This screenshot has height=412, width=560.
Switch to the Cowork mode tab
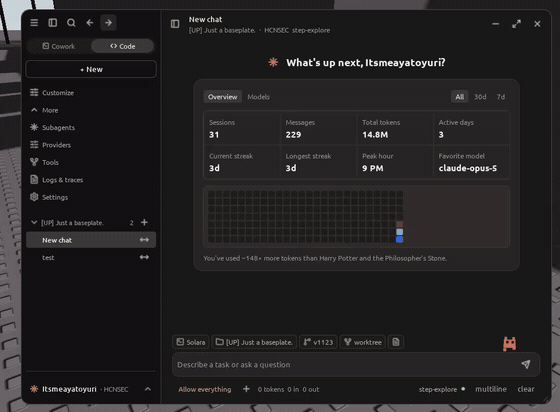coord(59,46)
